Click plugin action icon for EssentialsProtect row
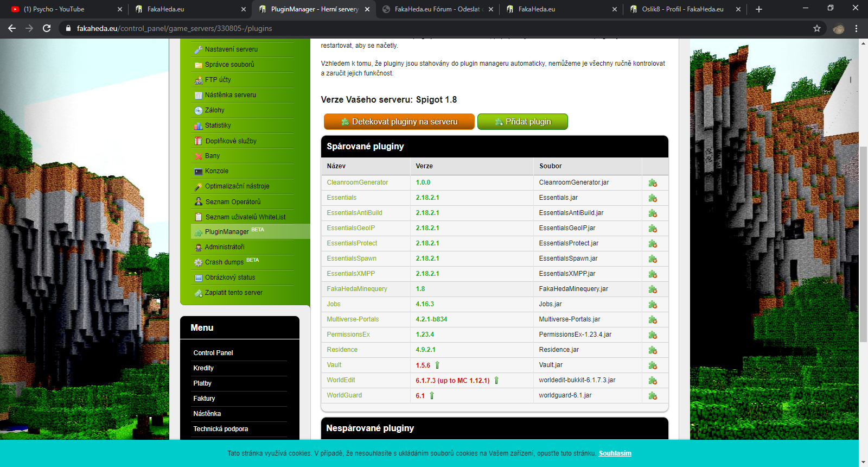Image resolution: width=868 pixels, height=467 pixels. [x=653, y=244]
